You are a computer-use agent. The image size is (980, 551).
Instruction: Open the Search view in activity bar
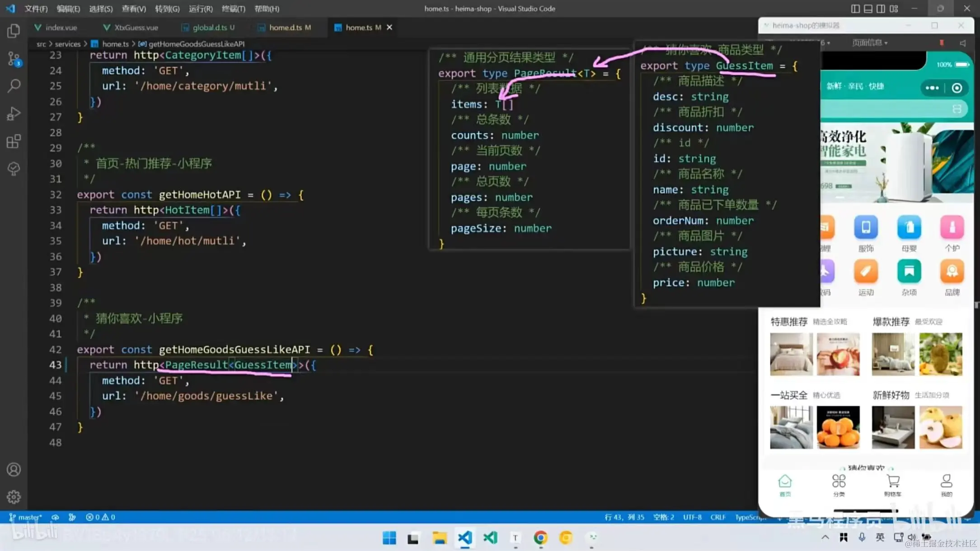[x=14, y=86]
